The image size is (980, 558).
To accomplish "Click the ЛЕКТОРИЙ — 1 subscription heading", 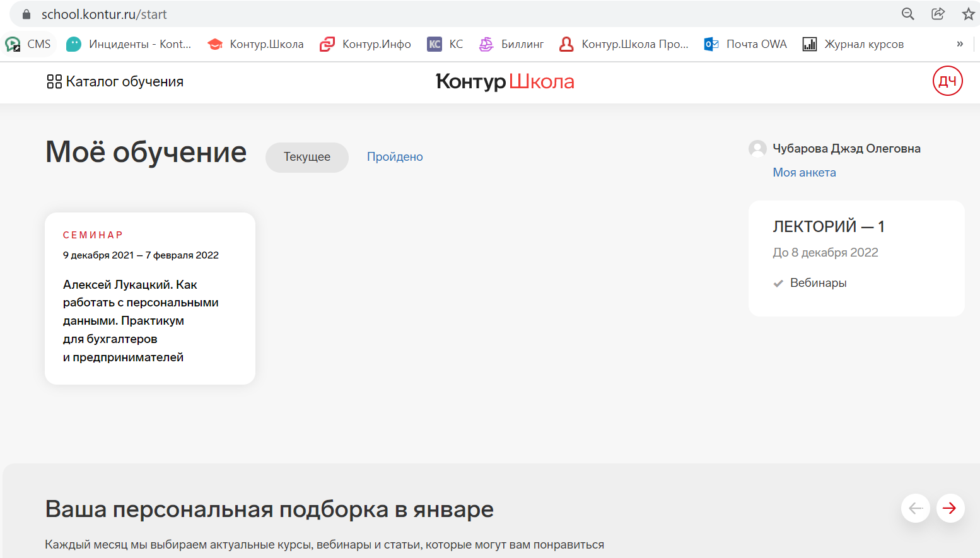I will 829,226.
